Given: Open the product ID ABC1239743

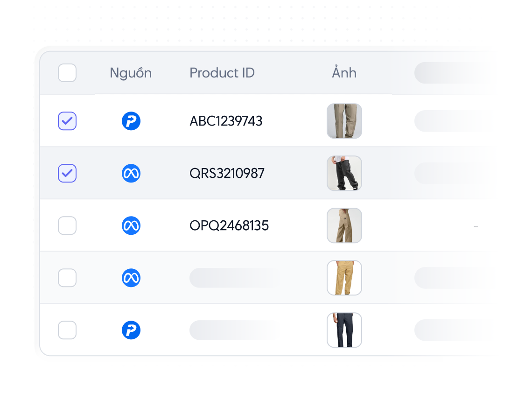Looking at the screenshot, I should pyautogui.click(x=226, y=121).
